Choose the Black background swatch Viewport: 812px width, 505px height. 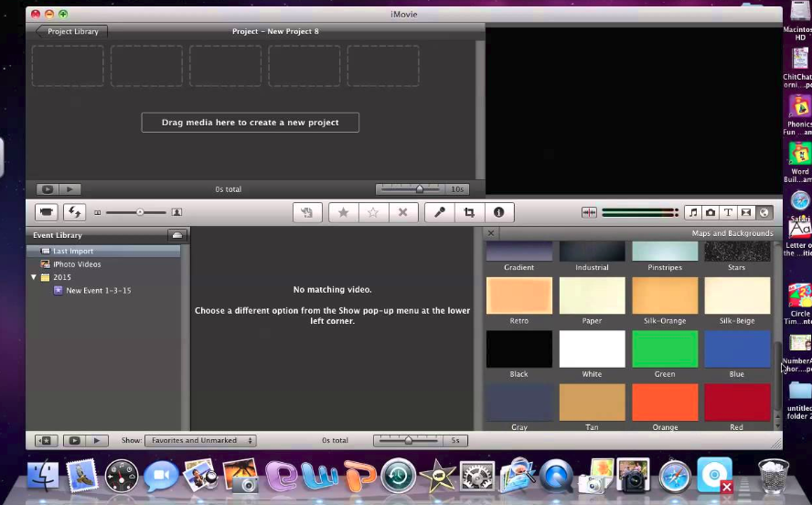tap(518, 349)
